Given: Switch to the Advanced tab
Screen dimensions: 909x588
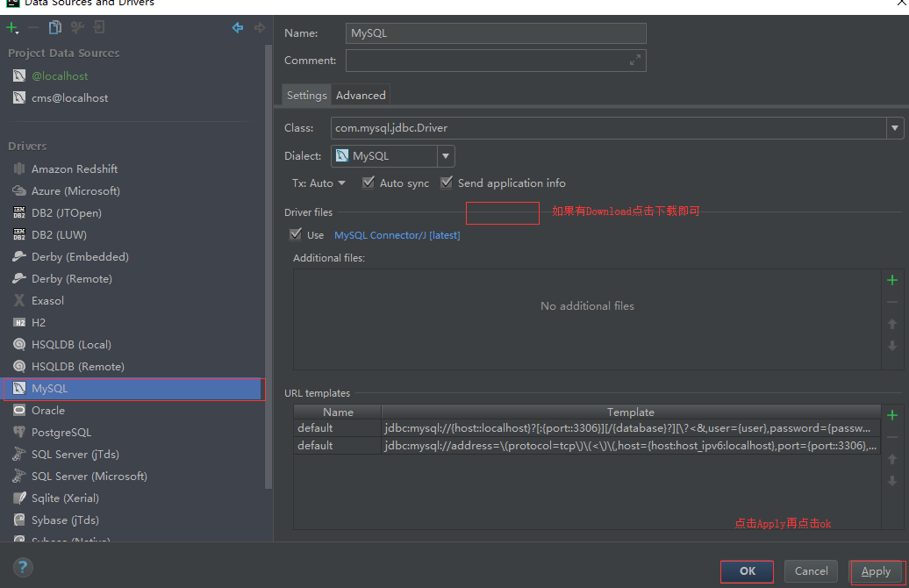Looking at the screenshot, I should (361, 95).
